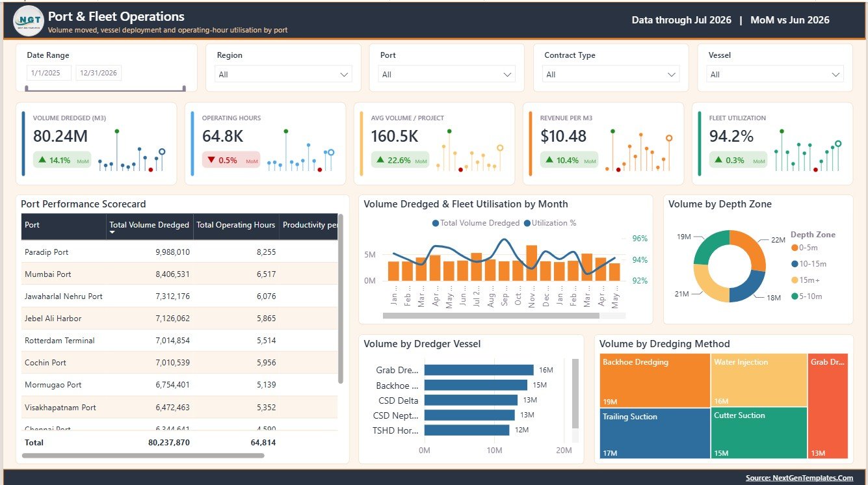Sort by Total Operating Hours column header
The width and height of the screenshot is (868, 485).
pyautogui.click(x=236, y=227)
